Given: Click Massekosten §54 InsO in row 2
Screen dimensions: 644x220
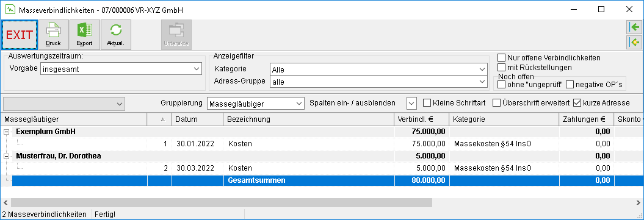Looking at the screenshot, I should tap(493, 168).
